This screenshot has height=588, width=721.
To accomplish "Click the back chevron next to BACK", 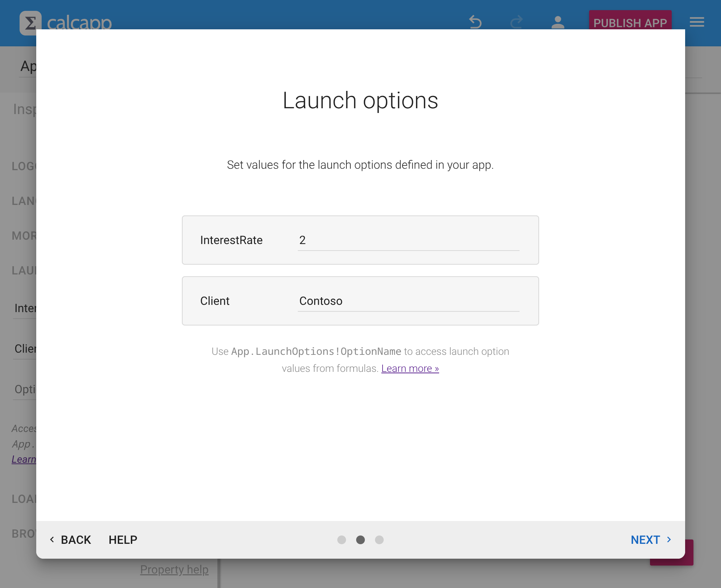I will (53, 539).
